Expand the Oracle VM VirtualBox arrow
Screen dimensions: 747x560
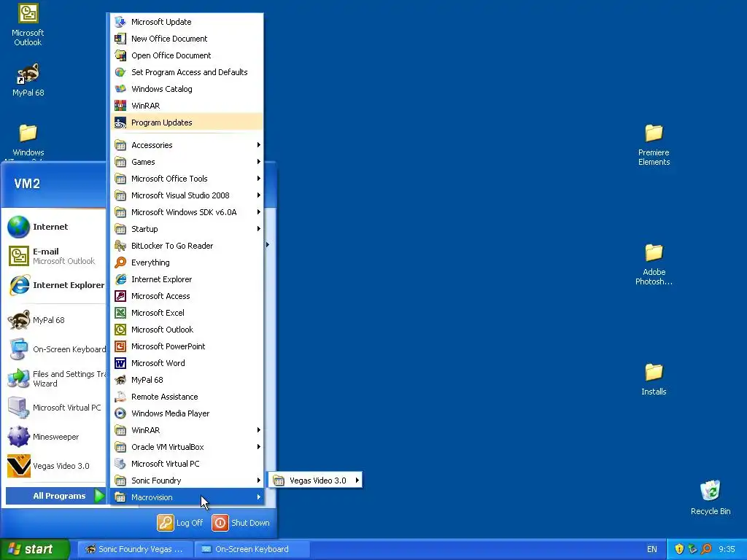[x=259, y=447]
